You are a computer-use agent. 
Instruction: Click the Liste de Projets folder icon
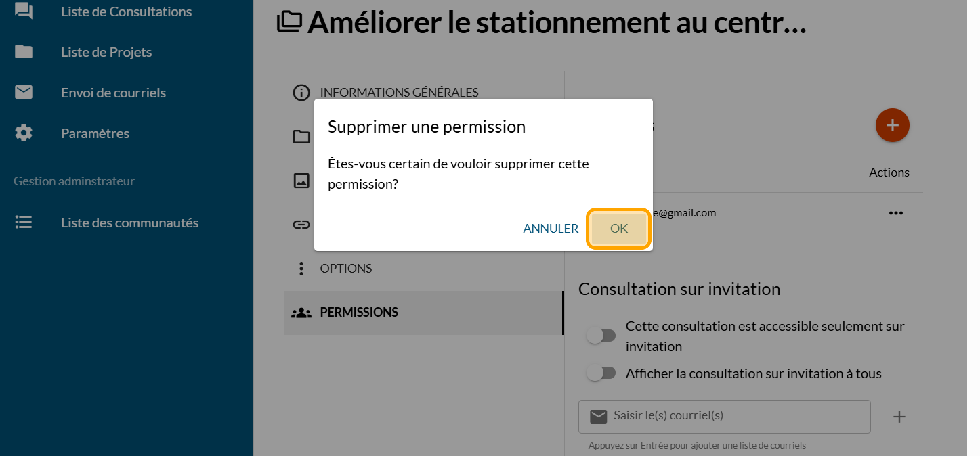(x=24, y=52)
